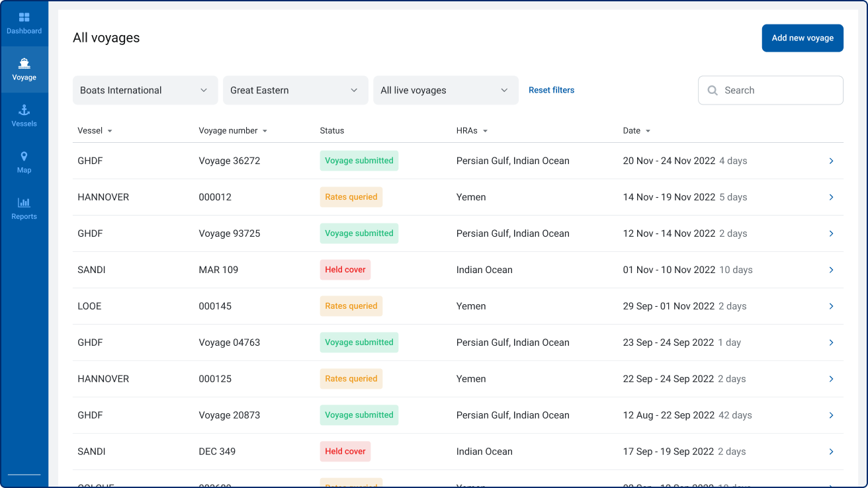Click chevron for DEC 349 voyage
The height and width of the screenshot is (488, 868).
click(831, 452)
